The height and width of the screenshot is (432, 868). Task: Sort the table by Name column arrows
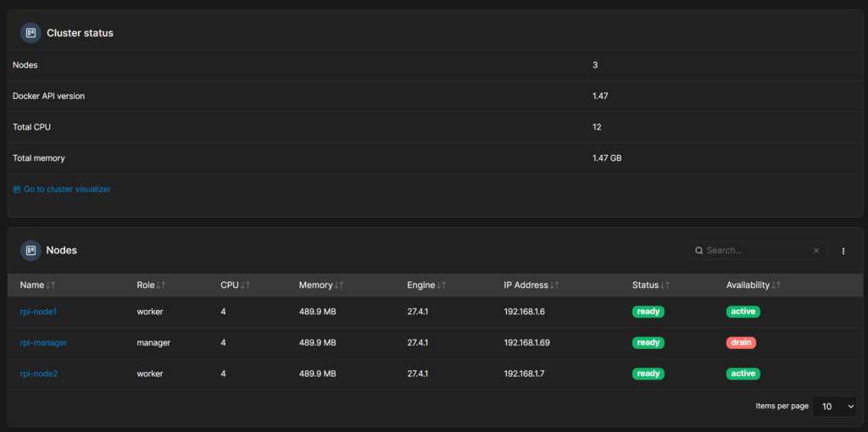click(51, 285)
